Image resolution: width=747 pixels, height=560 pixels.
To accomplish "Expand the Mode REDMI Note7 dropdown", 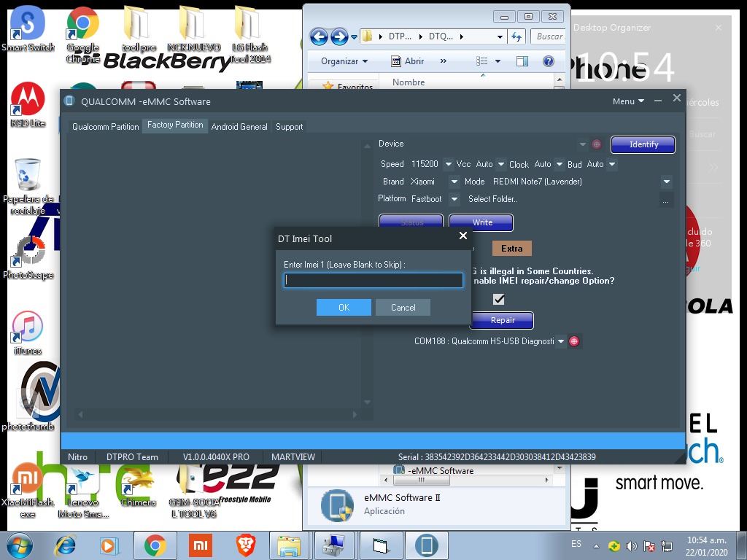I will (667, 182).
